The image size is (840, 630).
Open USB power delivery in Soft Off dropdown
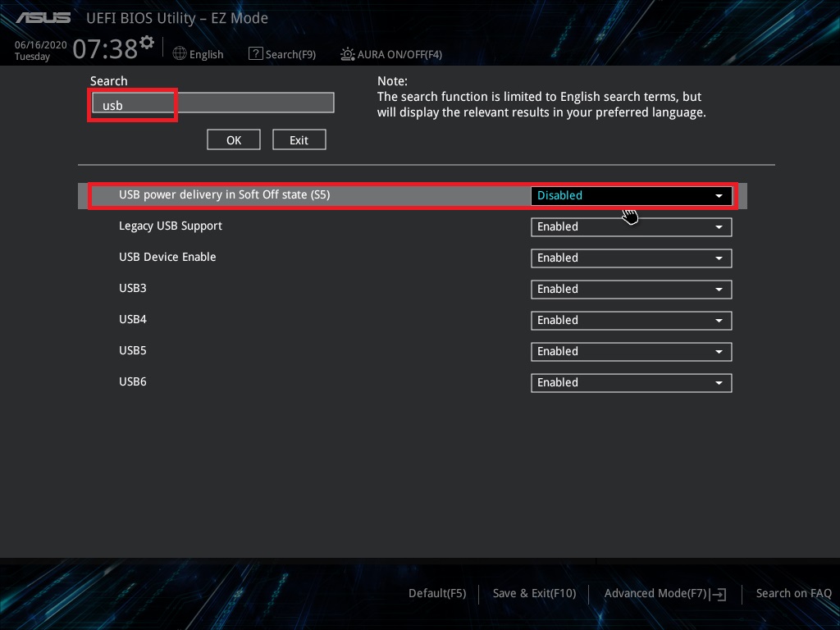[631, 195]
